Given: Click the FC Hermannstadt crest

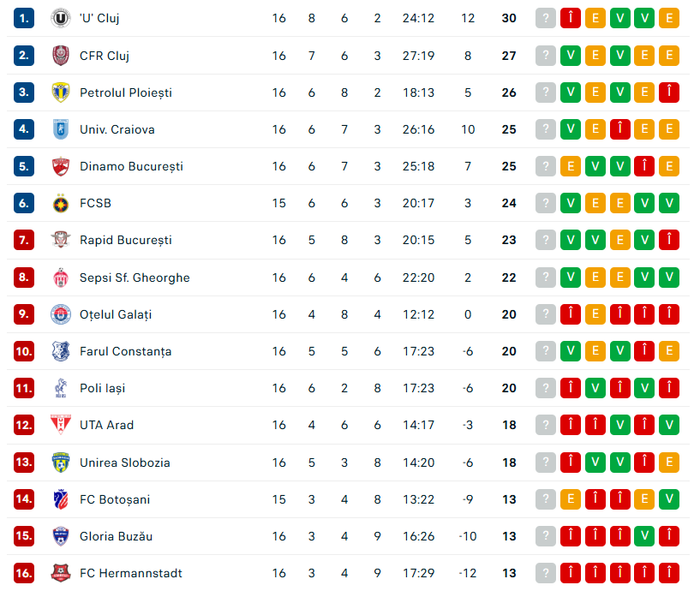Looking at the screenshot, I should coord(60,573).
